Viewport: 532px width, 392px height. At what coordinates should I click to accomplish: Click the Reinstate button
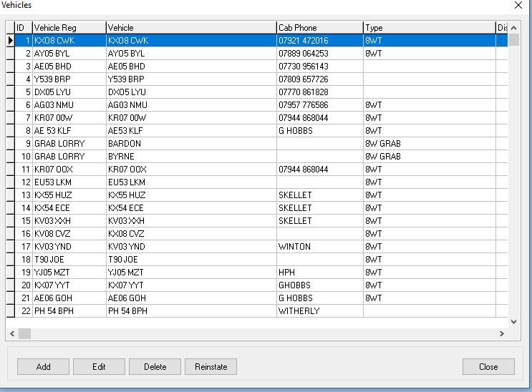click(x=211, y=366)
